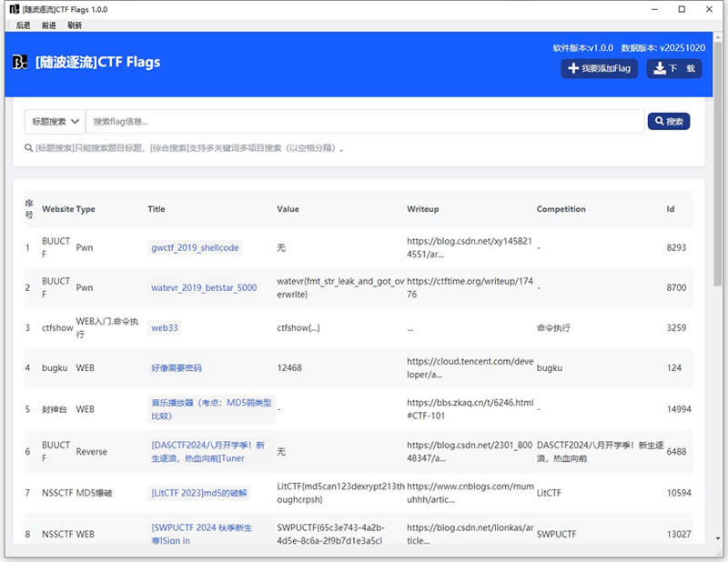
Task: Open the 音乐播放器 challenge link
Action: pos(211,409)
